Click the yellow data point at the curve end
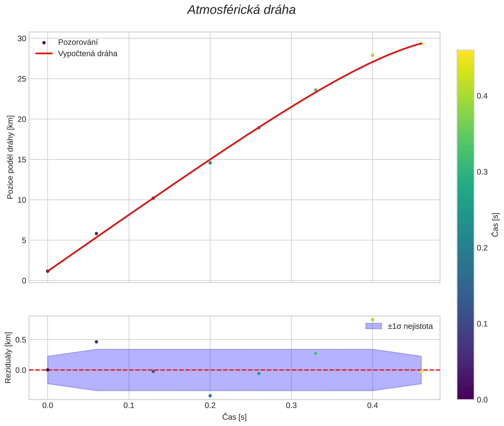The height and width of the screenshot is (426, 504). point(421,43)
